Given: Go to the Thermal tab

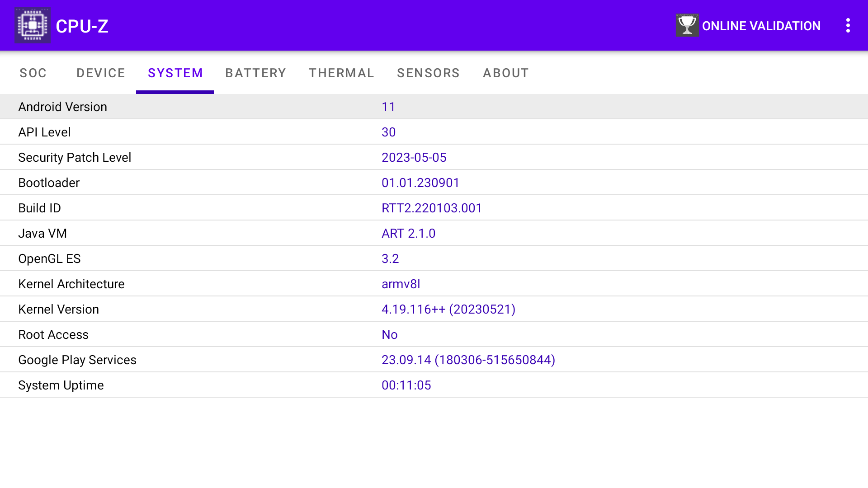Looking at the screenshot, I should click(342, 73).
